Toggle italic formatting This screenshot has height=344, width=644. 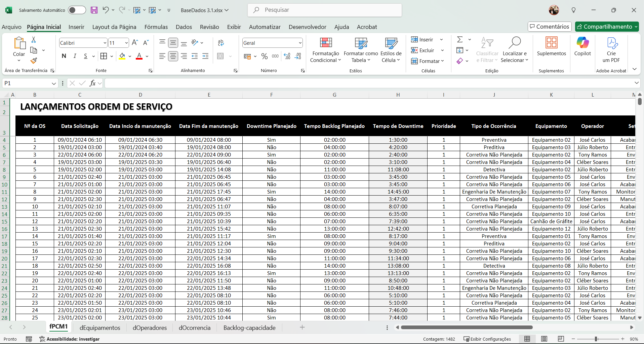(x=75, y=56)
